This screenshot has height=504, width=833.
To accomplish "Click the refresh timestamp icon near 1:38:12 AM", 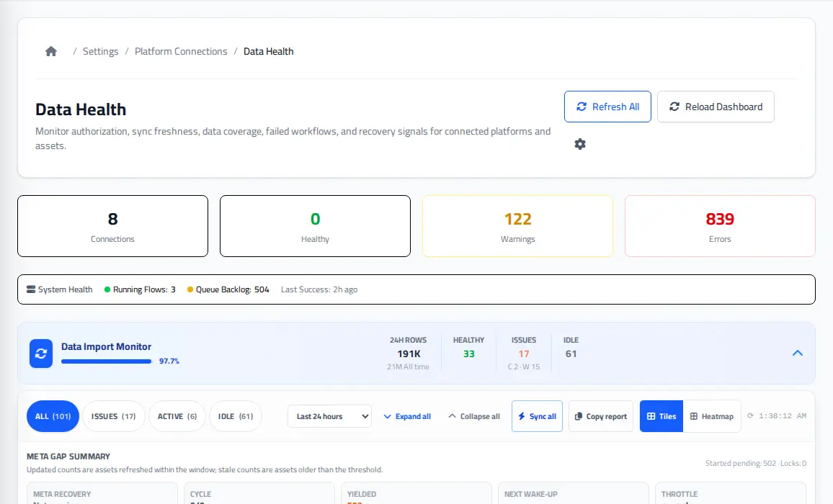I will pos(750,416).
